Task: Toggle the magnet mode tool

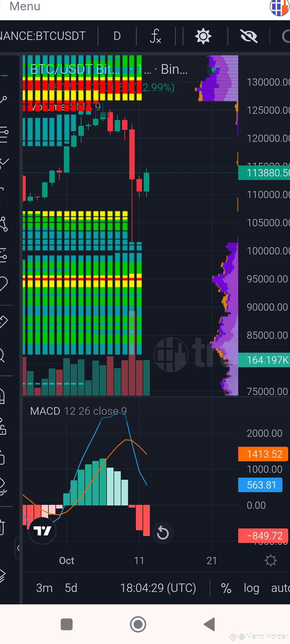Action: click(x=2, y=396)
